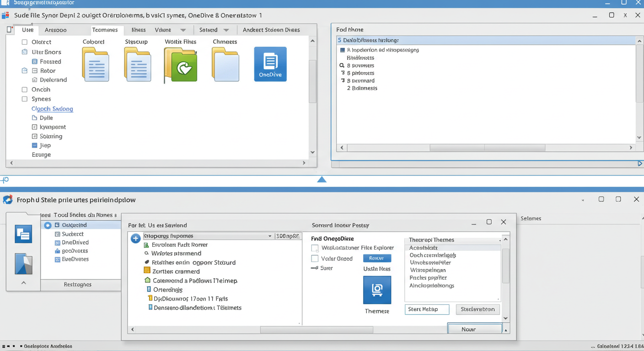The height and width of the screenshot is (351, 644).
Task: Check the Oloiect checkbox in the sidebar
Action: tap(24, 41)
